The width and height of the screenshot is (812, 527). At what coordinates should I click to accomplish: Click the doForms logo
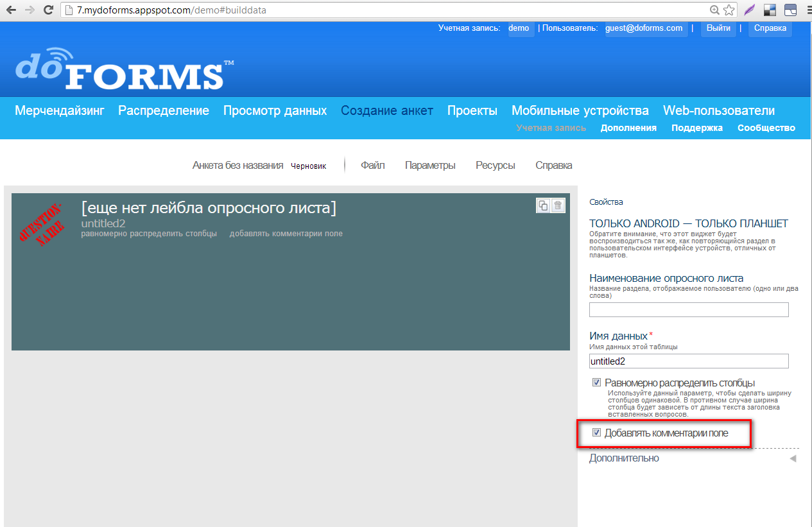(x=123, y=69)
